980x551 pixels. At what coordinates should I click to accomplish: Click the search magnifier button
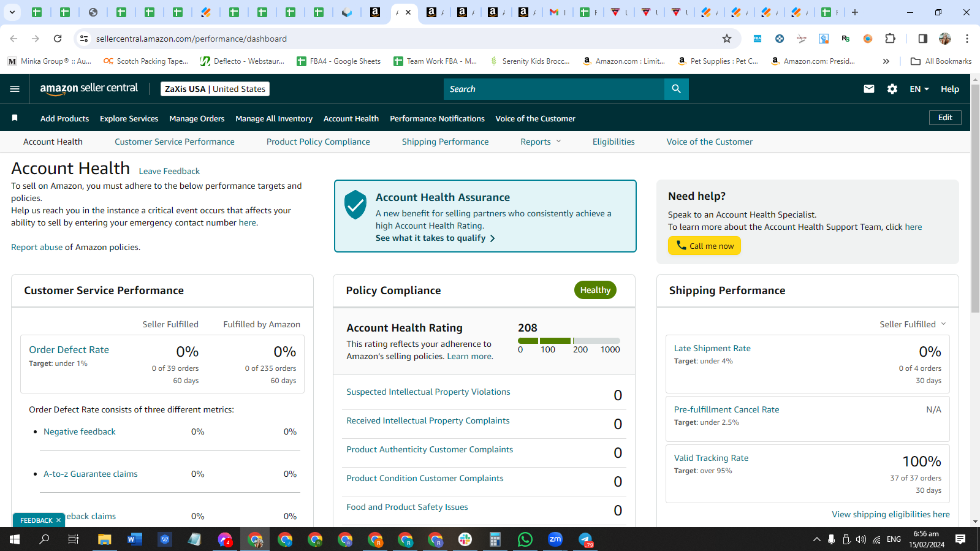[676, 89]
